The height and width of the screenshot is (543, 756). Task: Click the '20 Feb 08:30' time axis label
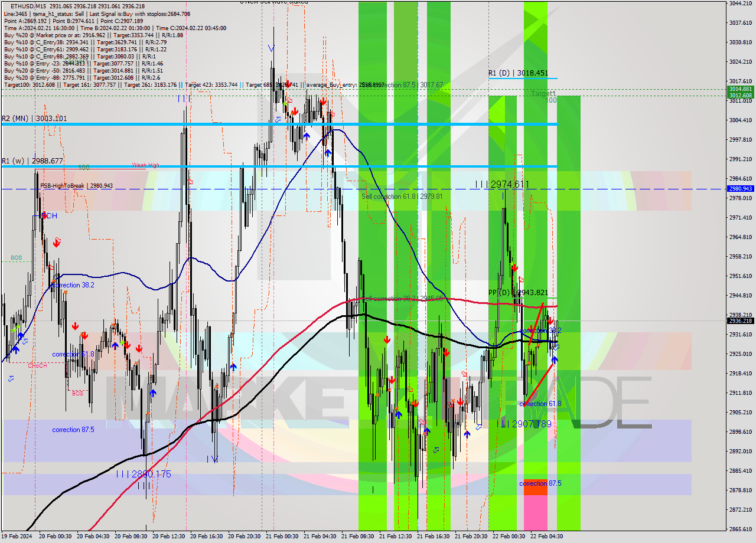click(x=131, y=537)
